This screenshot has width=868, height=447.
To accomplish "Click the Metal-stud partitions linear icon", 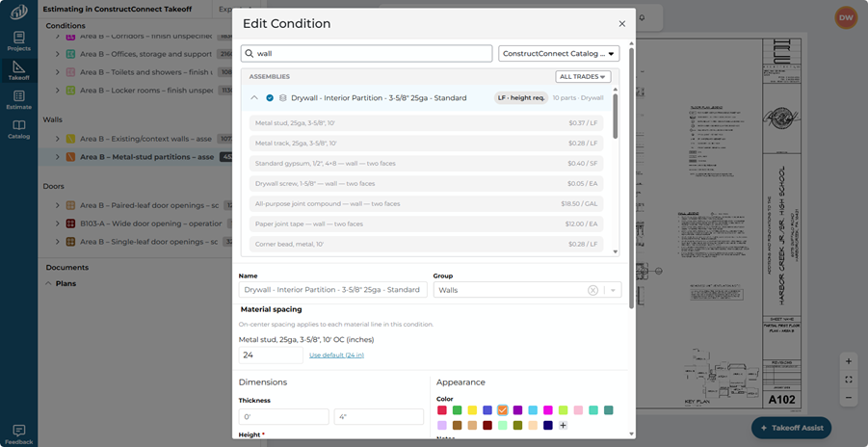I will (x=71, y=157).
